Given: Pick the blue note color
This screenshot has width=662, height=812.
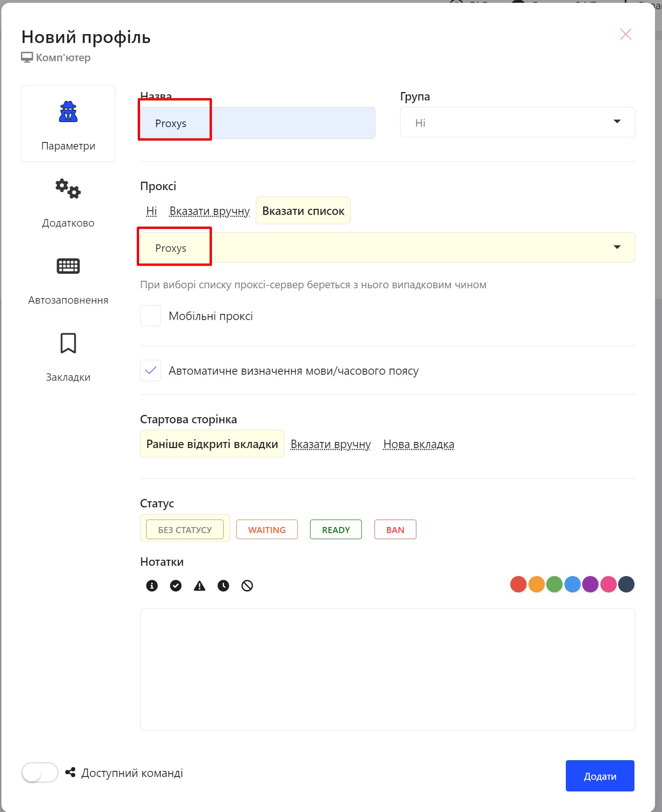Looking at the screenshot, I should coord(572,584).
